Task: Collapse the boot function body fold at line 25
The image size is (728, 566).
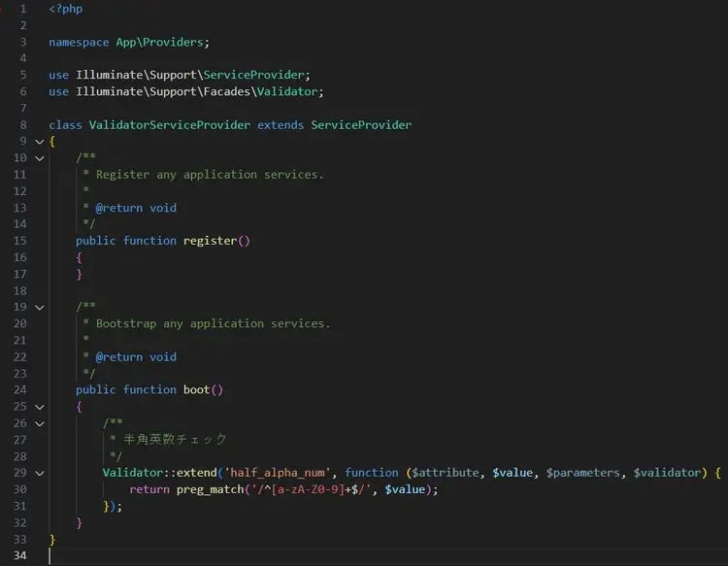Action: click(x=40, y=407)
